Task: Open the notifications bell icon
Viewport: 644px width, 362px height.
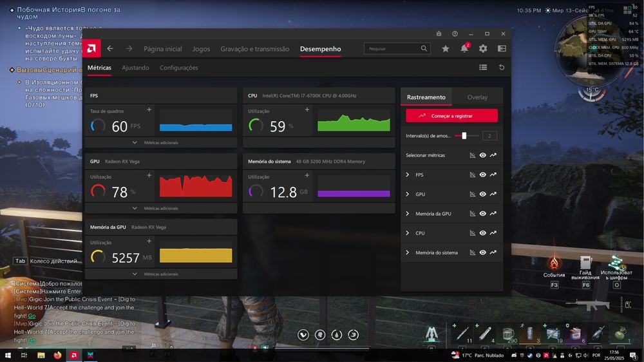Action: coord(464,48)
